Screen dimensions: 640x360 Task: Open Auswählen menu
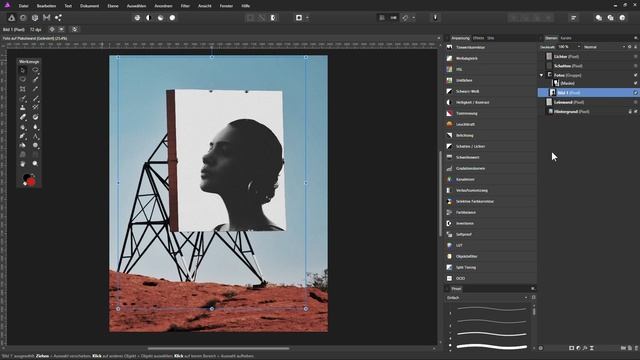tap(136, 6)
